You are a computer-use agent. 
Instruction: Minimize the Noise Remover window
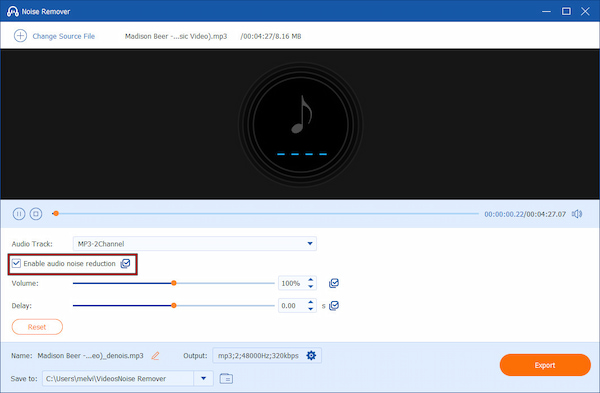pyautogui.click(x=546, y=11)
